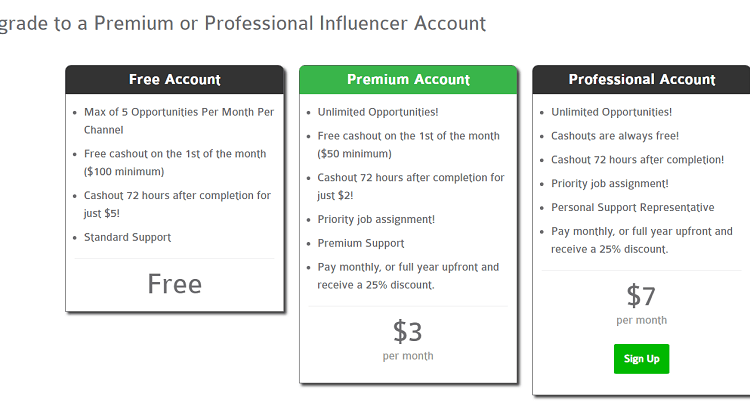
Task: Click 'Cashout 72 hours after completion for just $2!'
Action: point(411,186)
